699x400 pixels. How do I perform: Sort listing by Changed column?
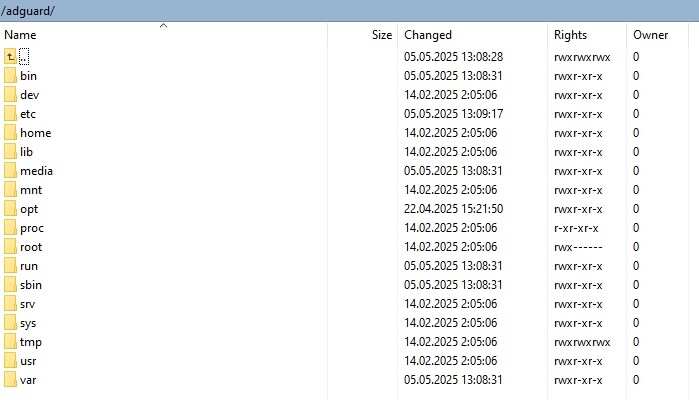click(473, 35)
